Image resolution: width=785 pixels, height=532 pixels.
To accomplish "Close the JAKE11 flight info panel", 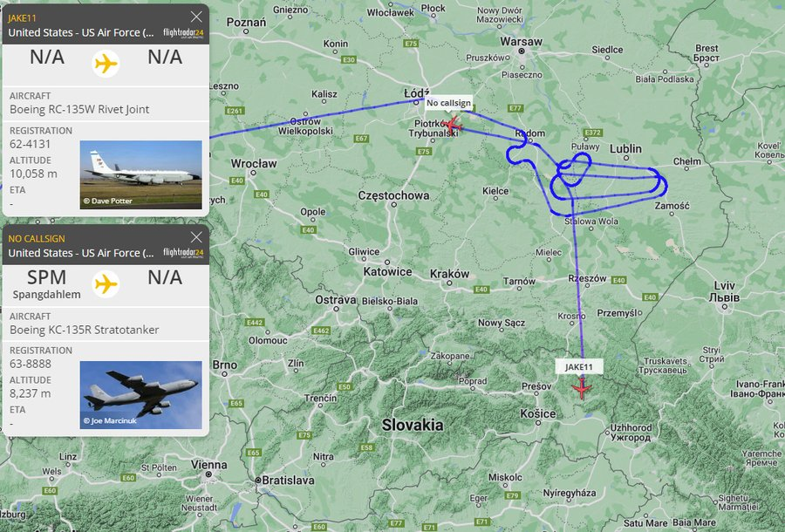I will [x=196, y=17].
